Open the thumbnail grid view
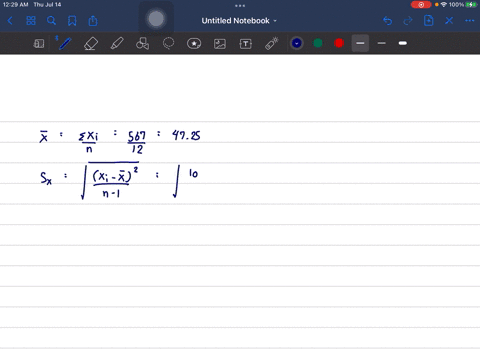This screenshot has width=480, height=360. pyautogui.click(x=31, y=21)
